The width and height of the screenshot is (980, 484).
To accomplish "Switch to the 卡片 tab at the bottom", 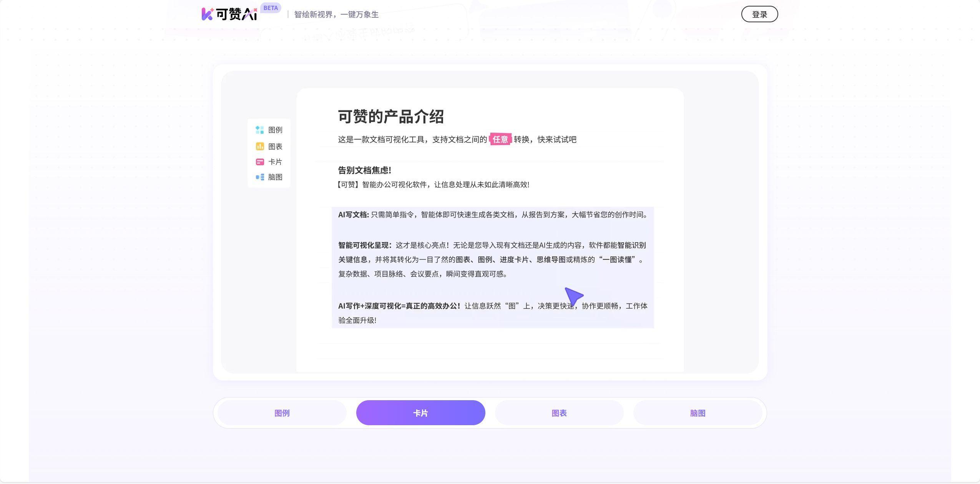I will [420, 413].
